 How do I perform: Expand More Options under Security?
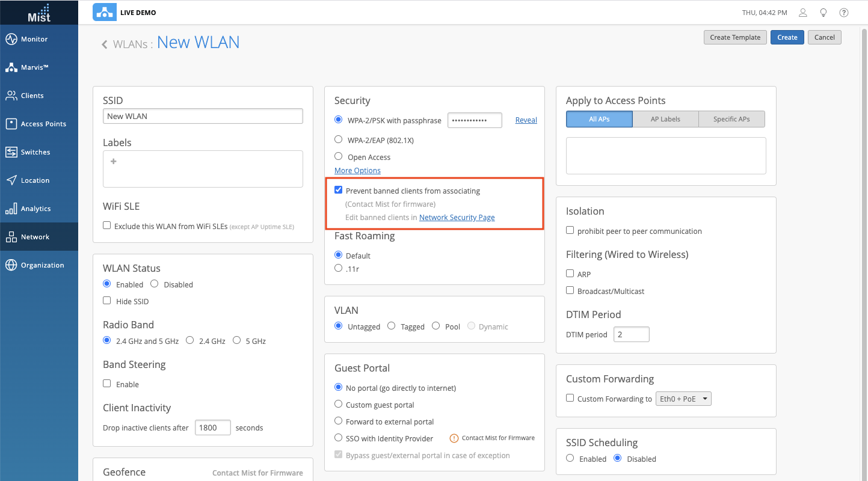click(x=357, y=171)
